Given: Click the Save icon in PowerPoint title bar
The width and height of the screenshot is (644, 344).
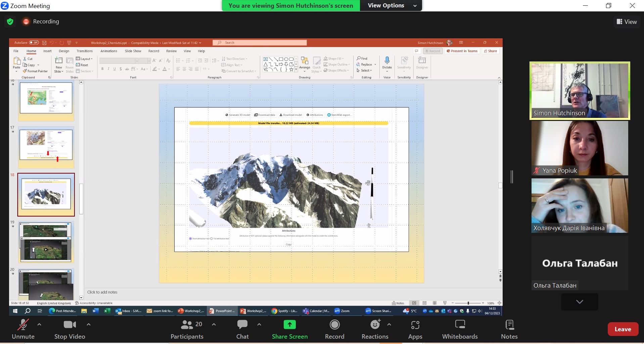Looking at the screenshot, I should click(x=44, y=43).
